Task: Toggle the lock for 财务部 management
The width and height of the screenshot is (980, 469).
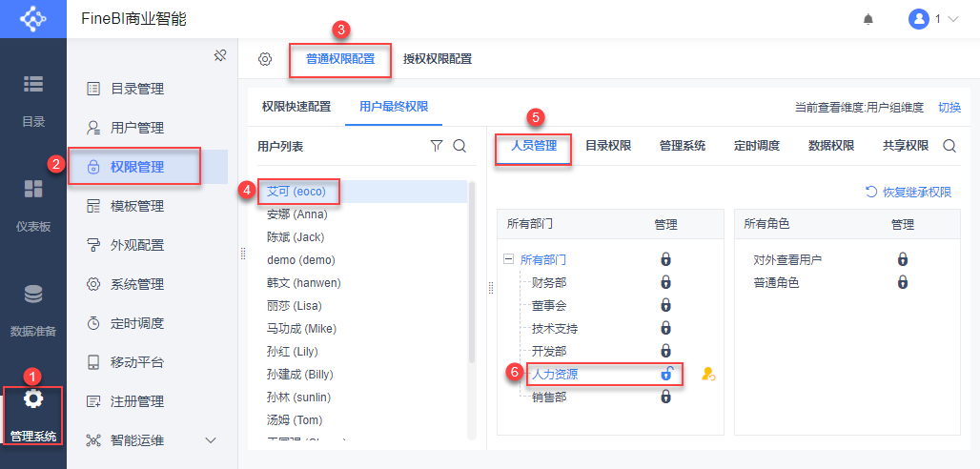Action: tap(665, 282)
